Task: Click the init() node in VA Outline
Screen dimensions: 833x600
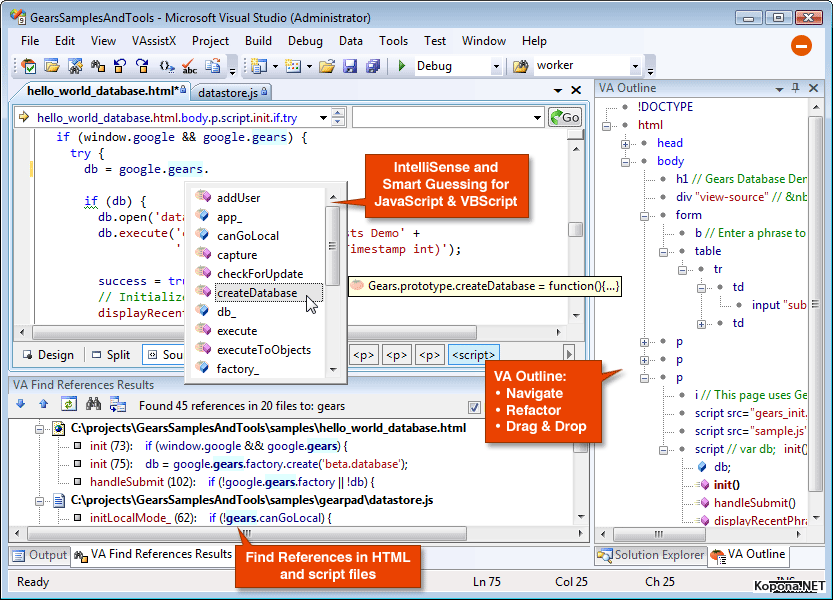Action: tap(726, 485)
